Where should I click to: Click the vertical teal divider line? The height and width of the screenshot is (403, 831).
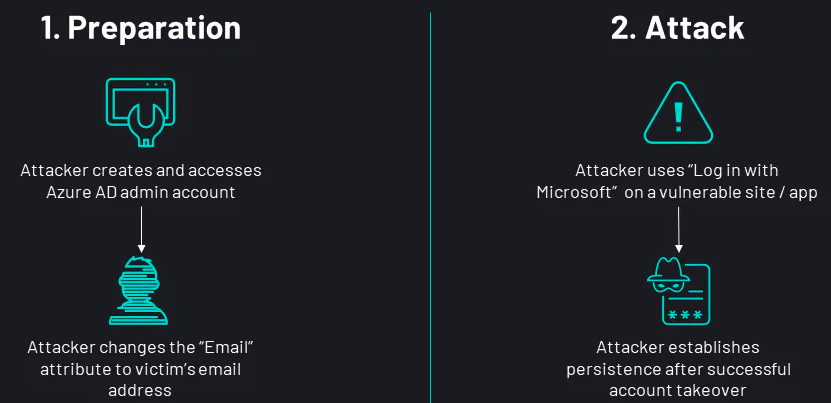(x=430, y=207)
